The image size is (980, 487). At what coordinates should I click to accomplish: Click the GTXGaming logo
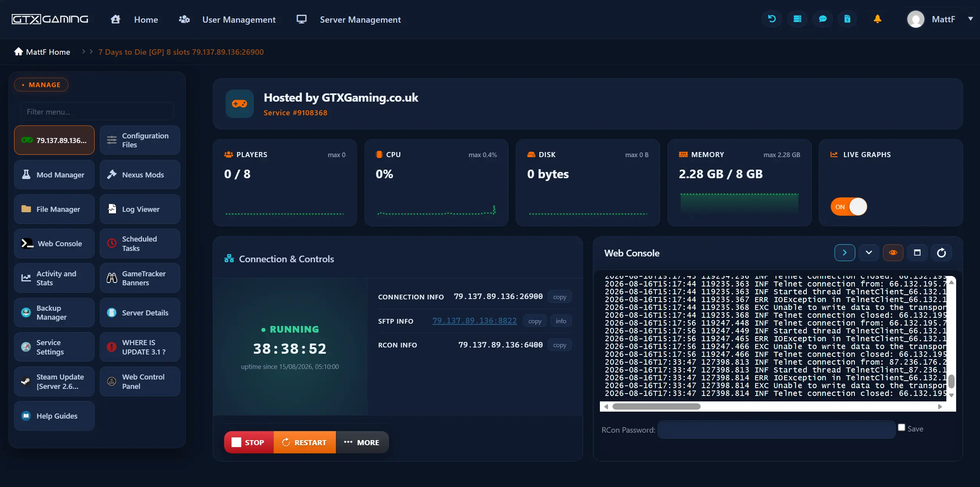tap(50, 19)
